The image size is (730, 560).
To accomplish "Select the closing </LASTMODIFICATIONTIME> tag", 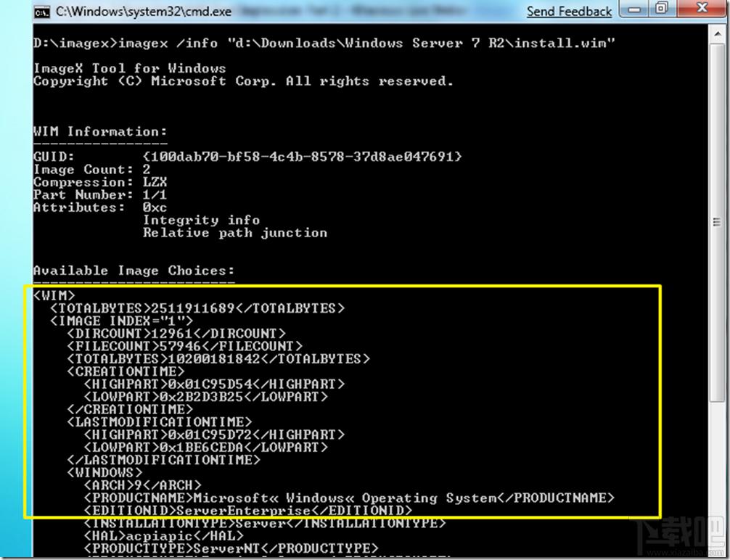I will click(163, 459).
